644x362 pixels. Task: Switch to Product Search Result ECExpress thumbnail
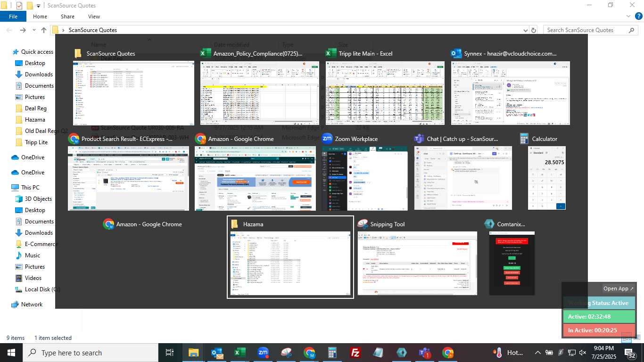pyautogui.click(x=128, y=178)
